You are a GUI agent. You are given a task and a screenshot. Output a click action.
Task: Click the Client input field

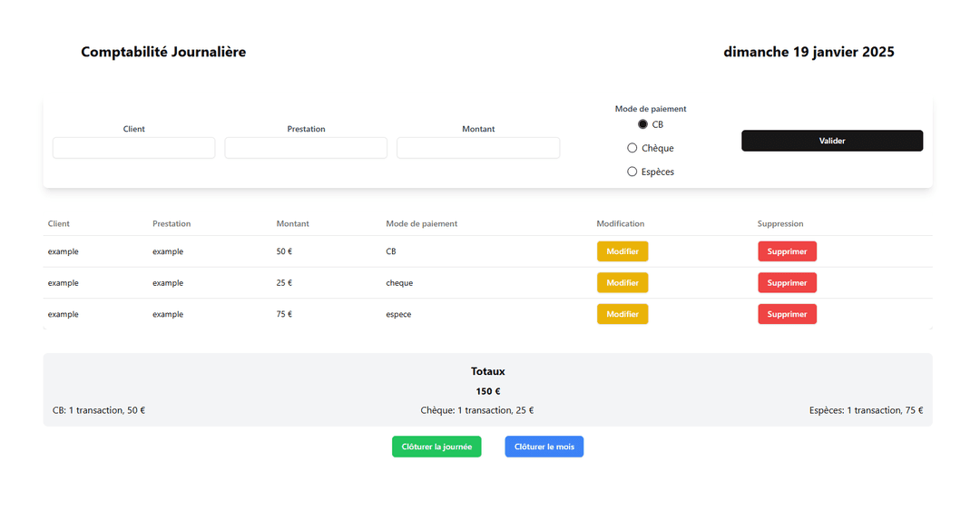pos(133,148)
